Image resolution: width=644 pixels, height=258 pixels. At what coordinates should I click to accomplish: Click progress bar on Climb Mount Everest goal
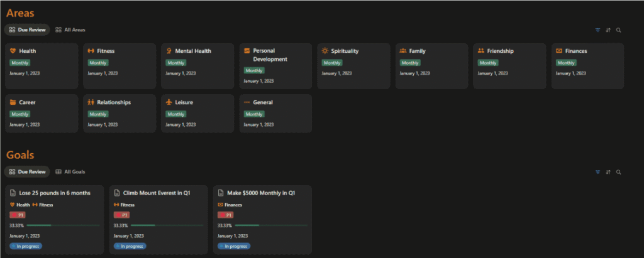tap(167, 225)
